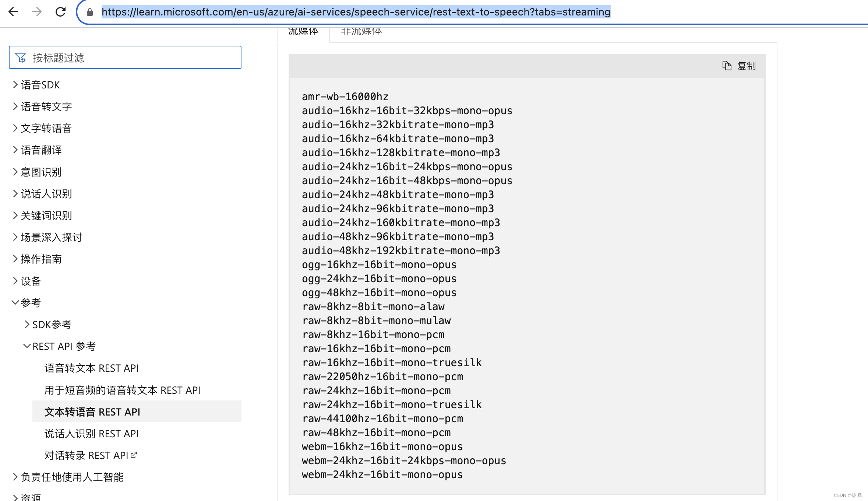Select the 流媒体 tab
868x501 pixels.
tap(303, 32)
